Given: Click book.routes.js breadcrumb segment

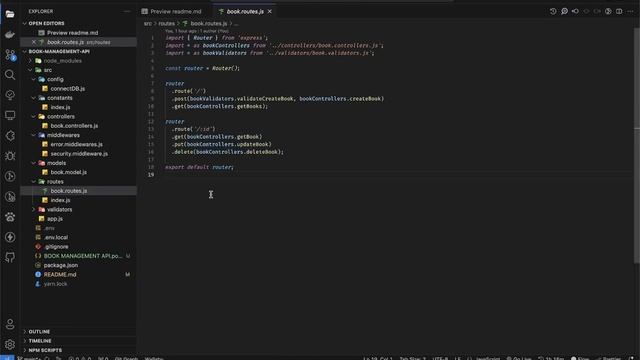Looking at the screenshot, I should (x=209, y=24).
